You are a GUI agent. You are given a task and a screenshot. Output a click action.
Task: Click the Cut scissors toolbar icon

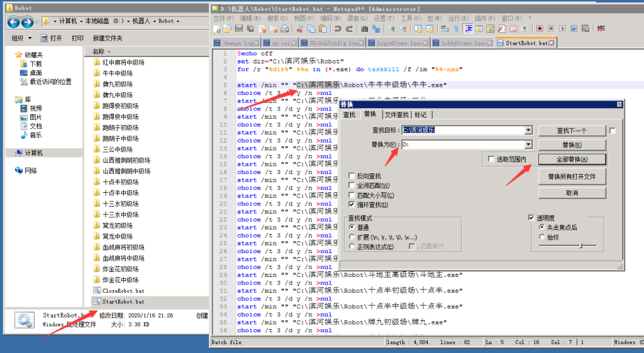point(299,29)
